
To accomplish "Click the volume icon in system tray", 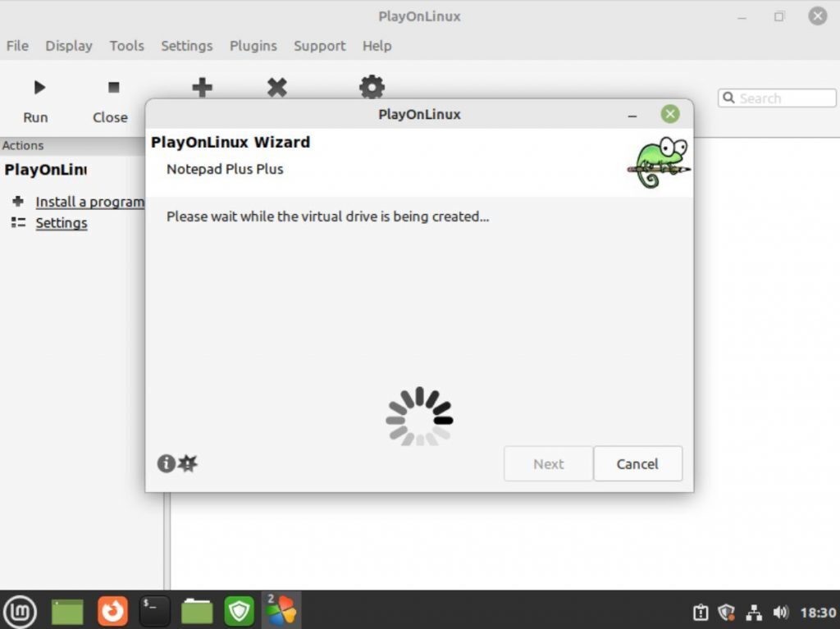I will point(779,612).
